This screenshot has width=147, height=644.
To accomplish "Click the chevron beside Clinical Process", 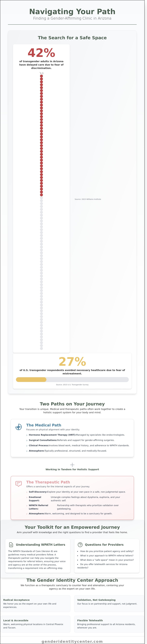I will pyautogui.click(x=27, y=446).
